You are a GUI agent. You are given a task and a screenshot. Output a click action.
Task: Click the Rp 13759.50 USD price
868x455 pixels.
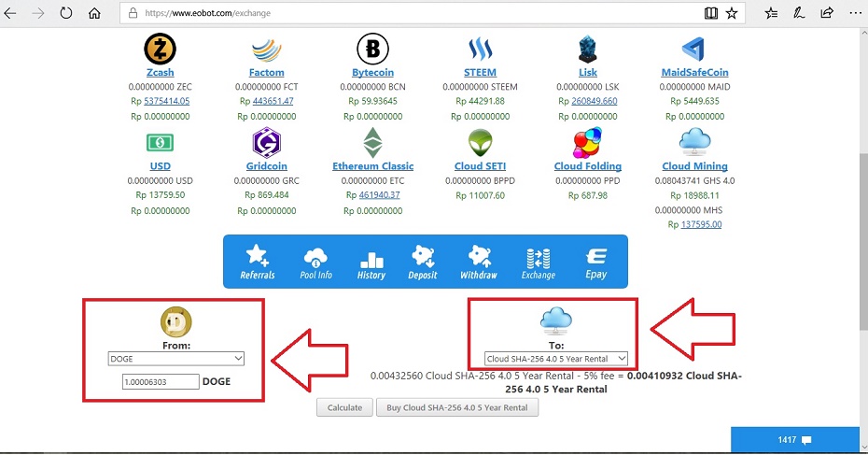[160, 195]
